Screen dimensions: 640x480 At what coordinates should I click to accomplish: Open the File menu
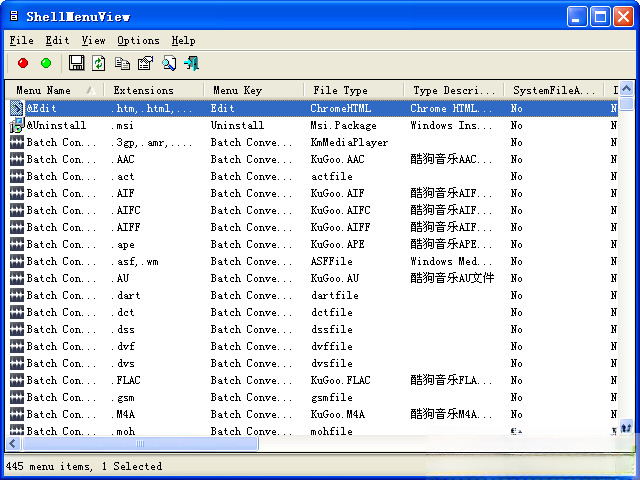(22, 40)
